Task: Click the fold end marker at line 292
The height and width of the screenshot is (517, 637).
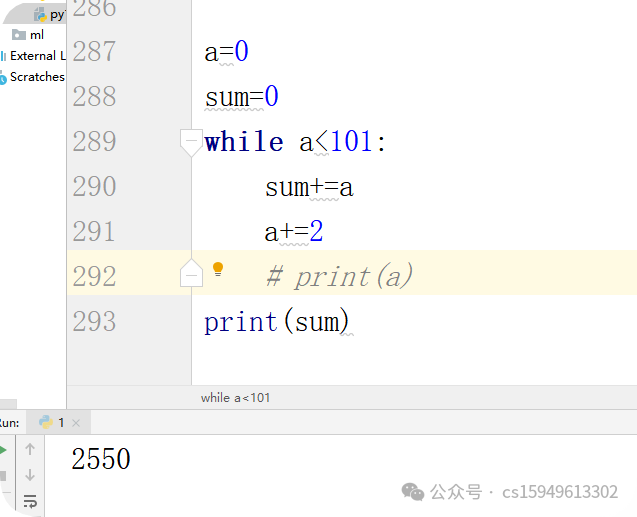Action: 191,273
